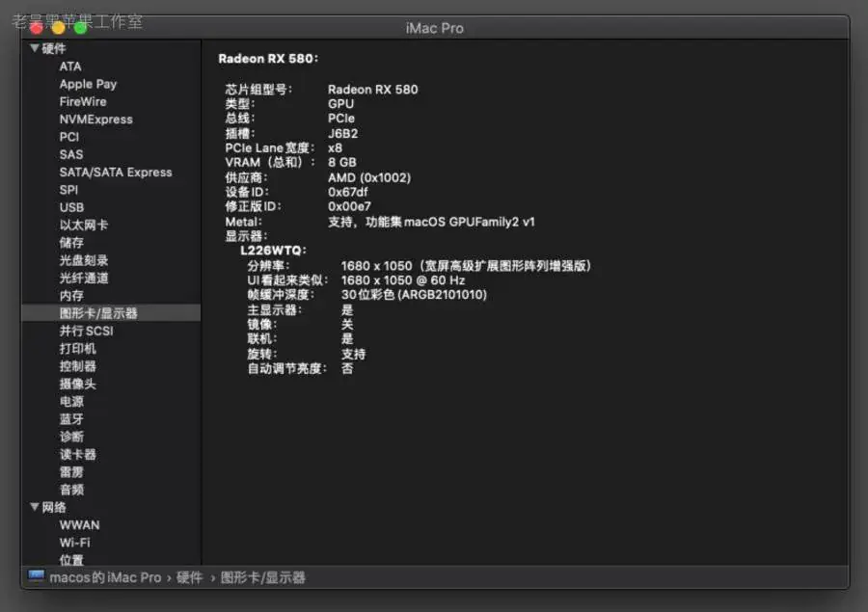
Task: Open 读卡器 hardware entry
Action: 77,454
